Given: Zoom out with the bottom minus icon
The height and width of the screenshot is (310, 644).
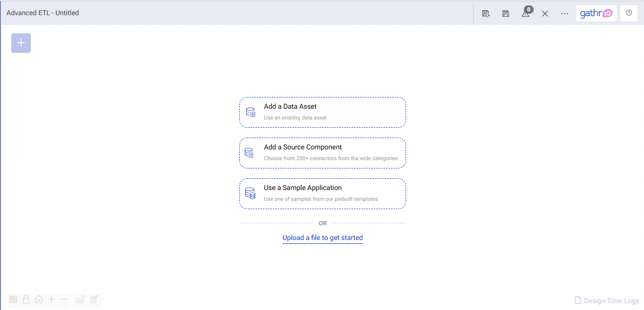Looking at the screenshot, I should point(64,299).
